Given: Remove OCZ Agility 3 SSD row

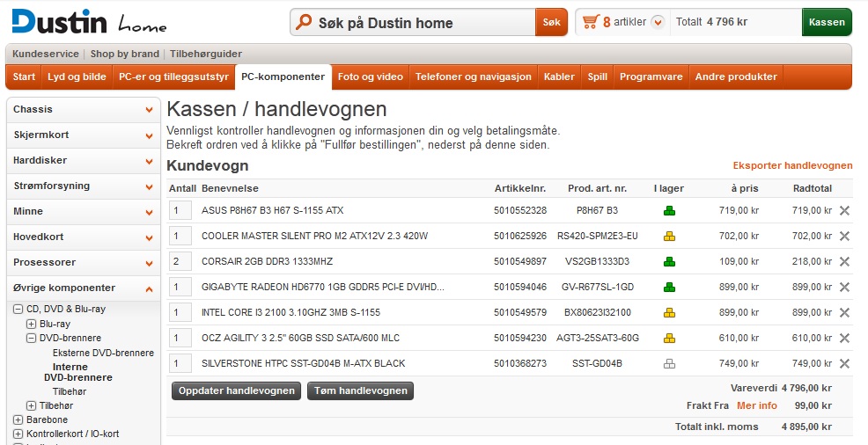Looking at the screenshot, I should pyautogui.click(x=844, y=338).
